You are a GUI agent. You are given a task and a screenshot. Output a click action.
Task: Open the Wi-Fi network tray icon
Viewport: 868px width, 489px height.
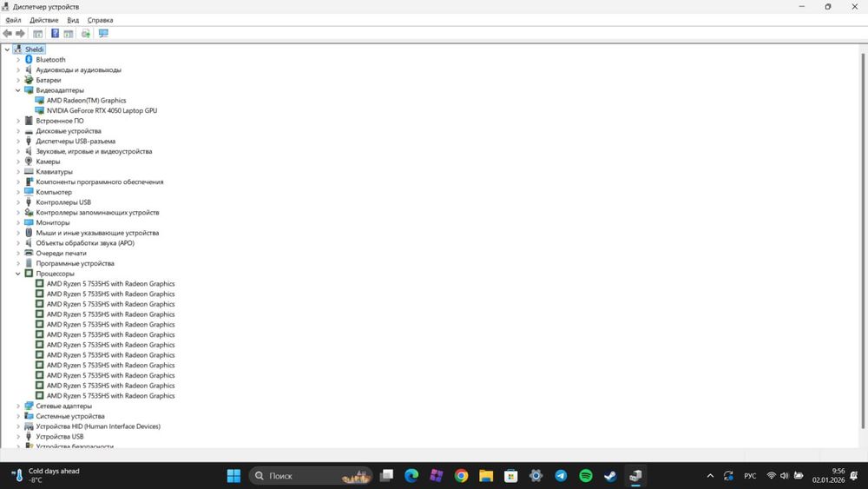tap(771, 476)
